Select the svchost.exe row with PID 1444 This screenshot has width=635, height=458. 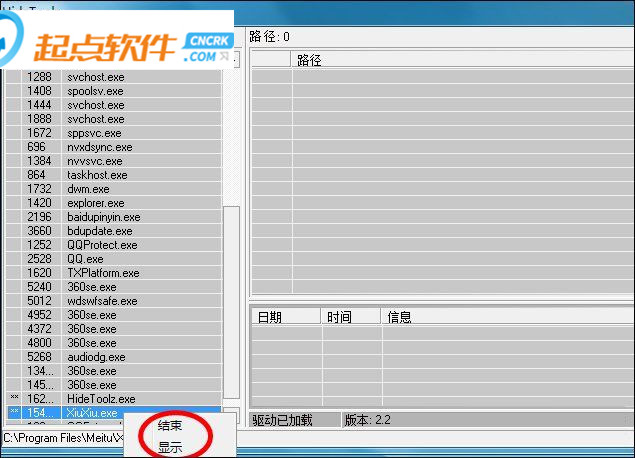(x=114, y=105)
